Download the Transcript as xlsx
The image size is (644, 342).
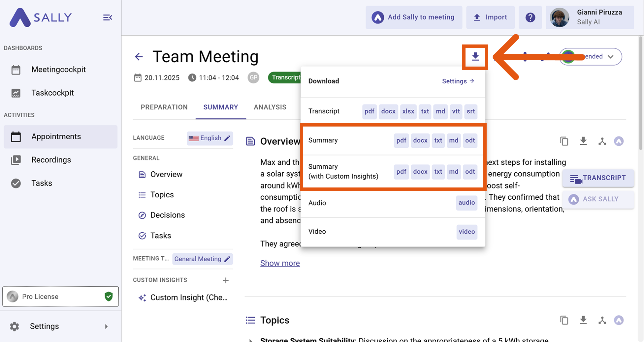pyautogui.click(x=408, y=111)
